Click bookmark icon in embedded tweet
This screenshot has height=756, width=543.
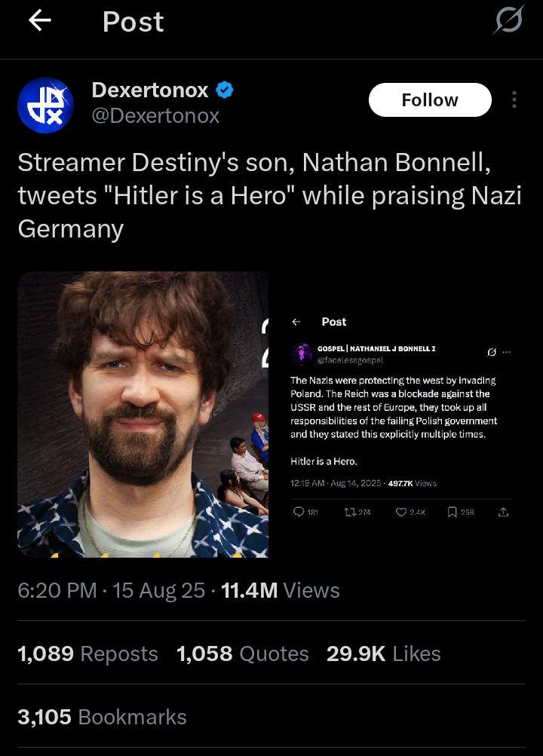pyautogui.click(x=452, y=512)
